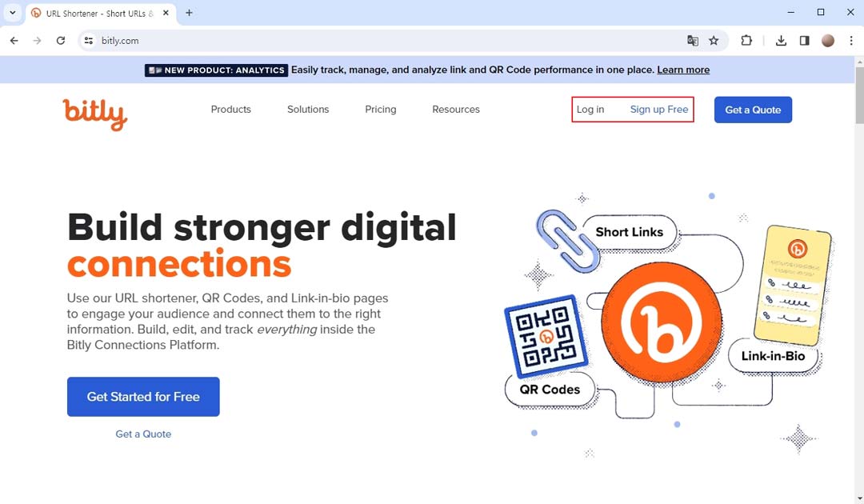Screen dimensions: 864x504
Task: Open the Products menu
Action: click(231, 110)
